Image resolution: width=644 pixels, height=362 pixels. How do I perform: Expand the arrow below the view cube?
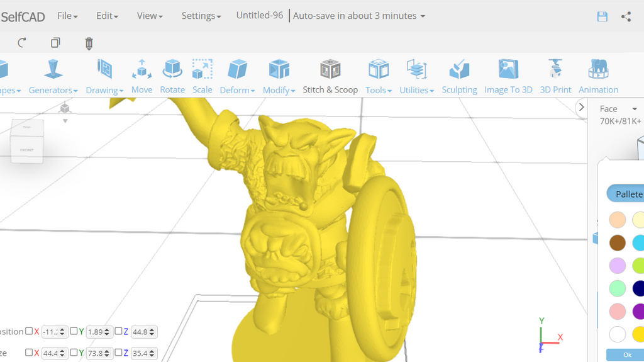[65, 121]
